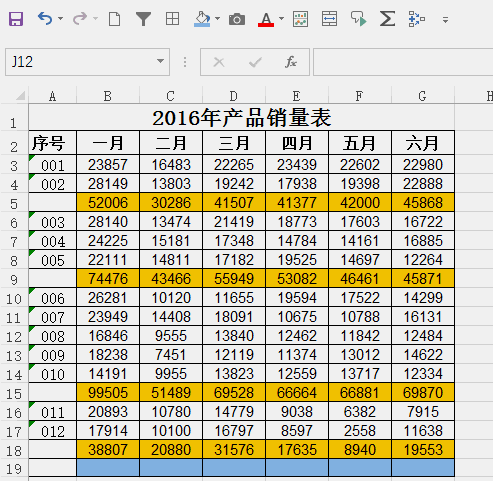Apply the fill color bucket

202,19
